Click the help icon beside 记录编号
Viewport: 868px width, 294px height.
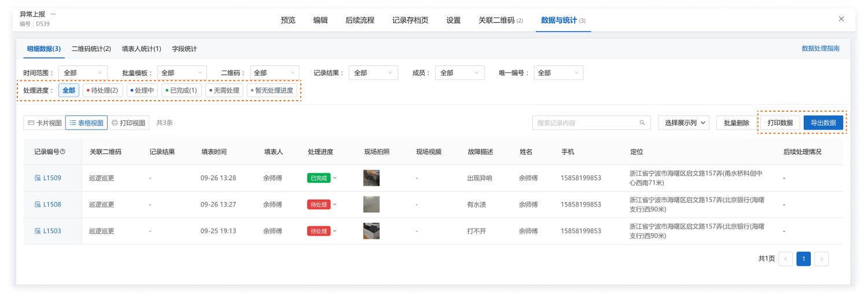coord(62,152)
